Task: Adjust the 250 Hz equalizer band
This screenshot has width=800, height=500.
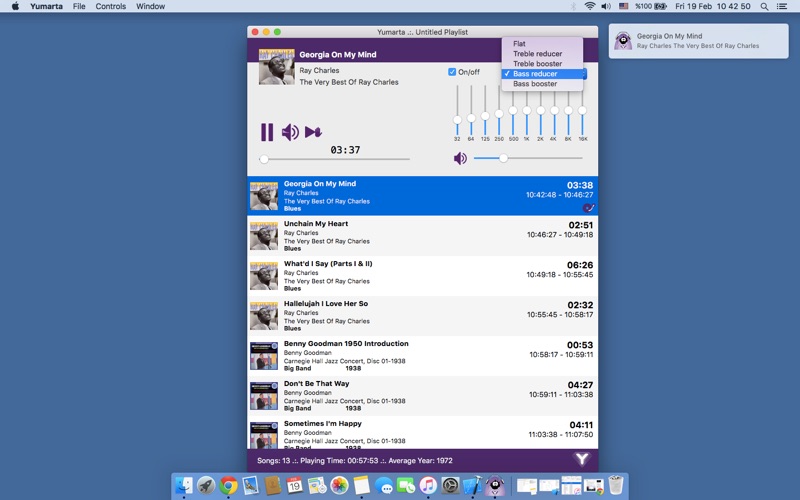Action: pos(499,111)
